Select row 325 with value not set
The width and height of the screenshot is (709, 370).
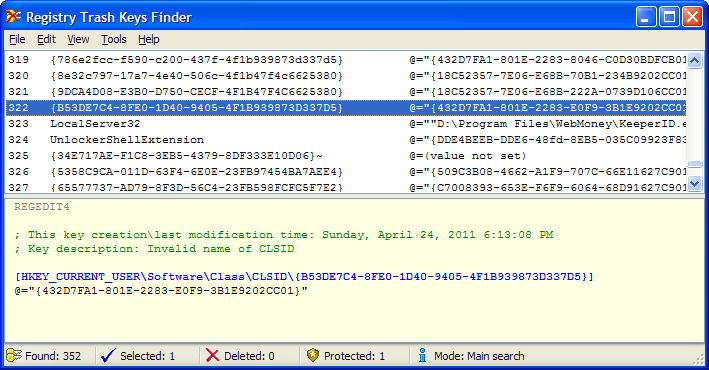346,156
